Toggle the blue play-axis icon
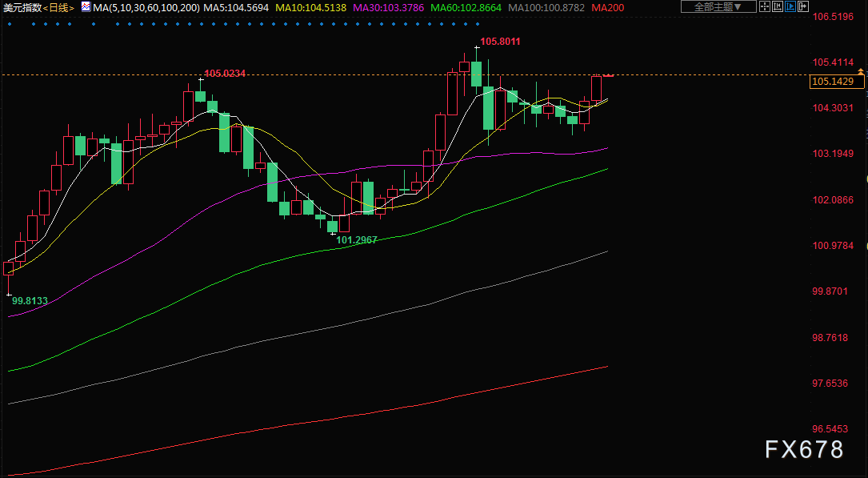Screen dimensions: 868x478 [790, 6]
